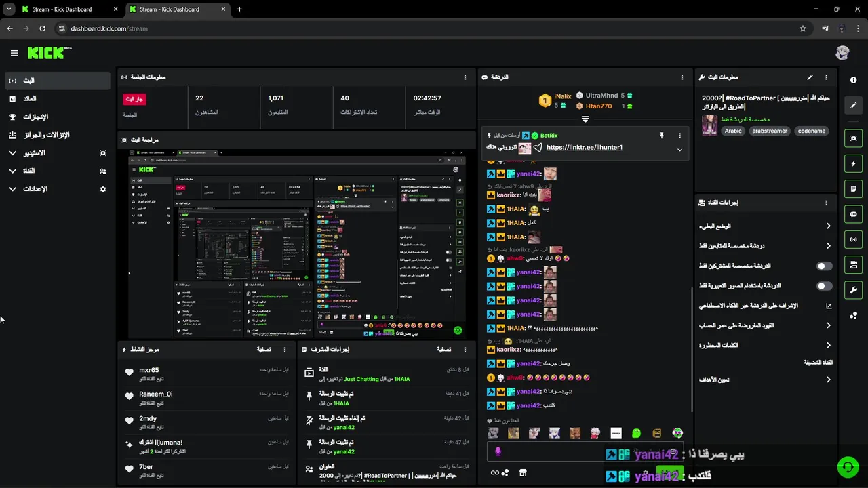Open the AI chat moderation external link icon
Screen dimensions: 868x488
pyautogui.click(x=829, y=306)
